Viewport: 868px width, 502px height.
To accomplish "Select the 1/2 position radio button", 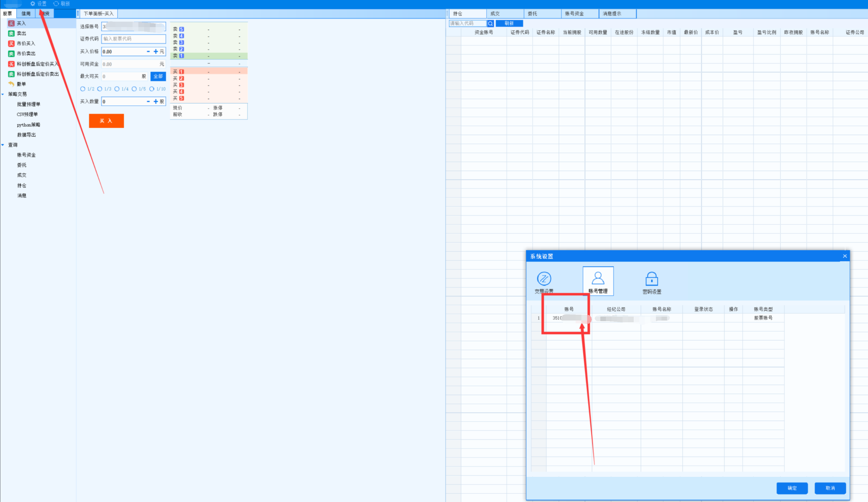I will click(x=83, y=89).
